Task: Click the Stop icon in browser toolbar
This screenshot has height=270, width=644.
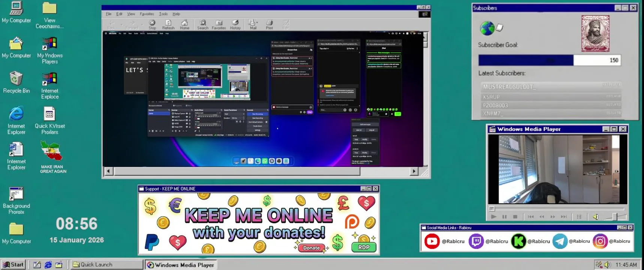Action: coord(152,25)
